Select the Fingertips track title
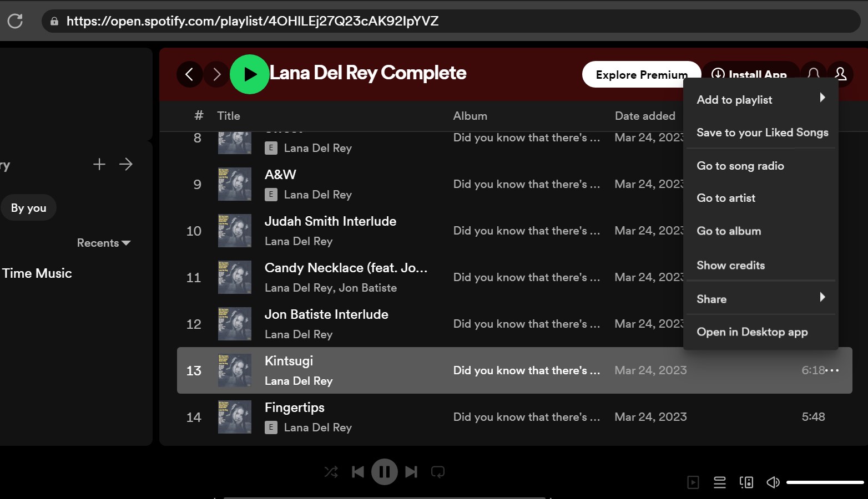Image resolution: width=868 pixels, height=499 pixels. point(294,408)
